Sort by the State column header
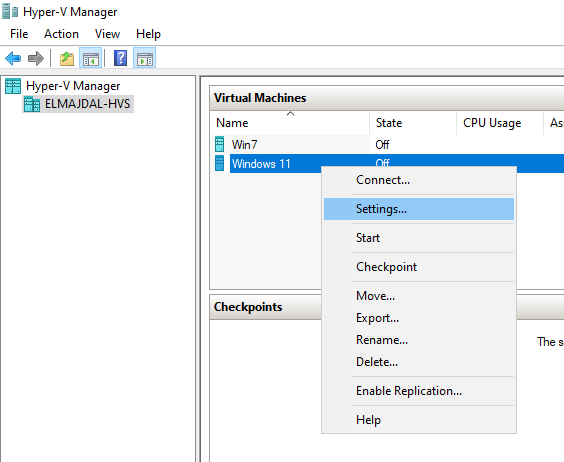The height and width of the screenshot is (462, 564). point(413,123)
